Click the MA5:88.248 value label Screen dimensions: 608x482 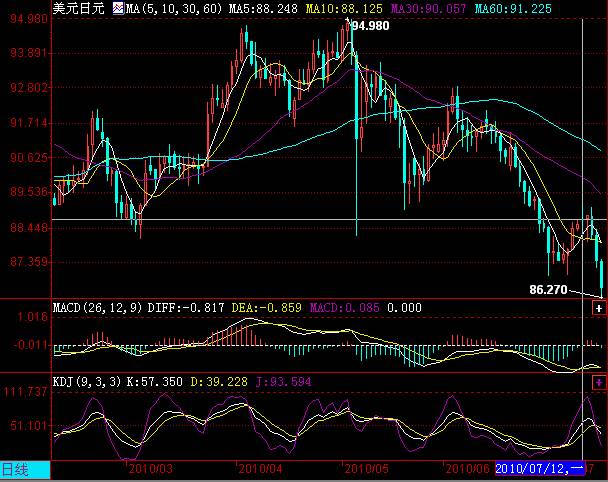click(263, 9)
